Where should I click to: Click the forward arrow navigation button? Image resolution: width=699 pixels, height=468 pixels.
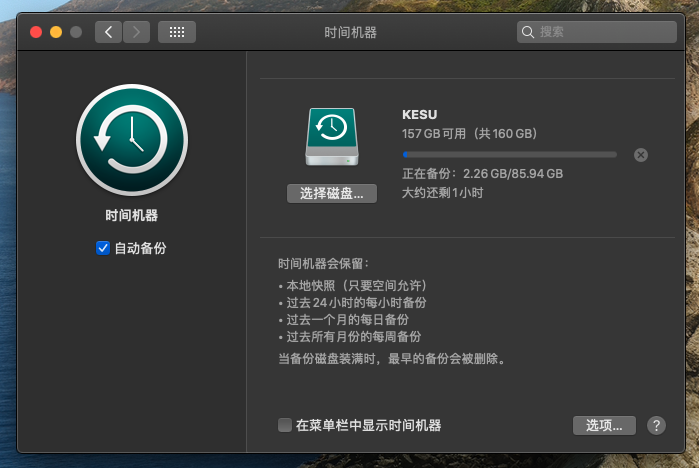137,32
